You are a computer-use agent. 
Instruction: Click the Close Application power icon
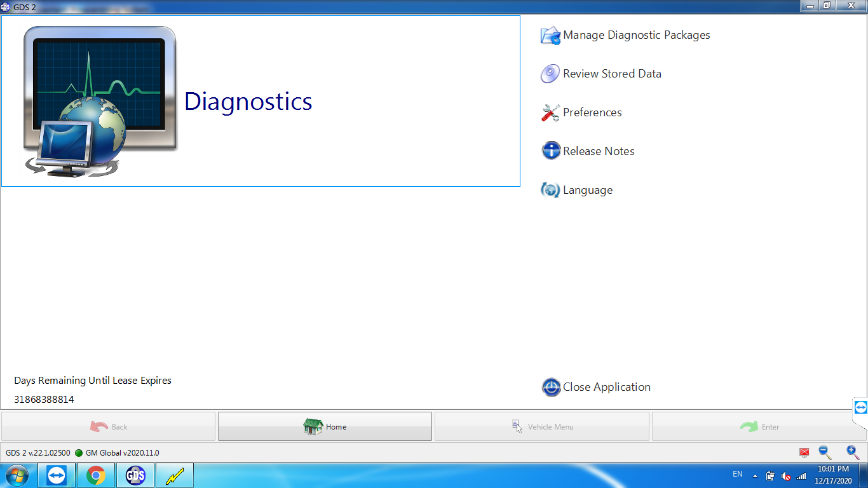[x=551, y=387]
